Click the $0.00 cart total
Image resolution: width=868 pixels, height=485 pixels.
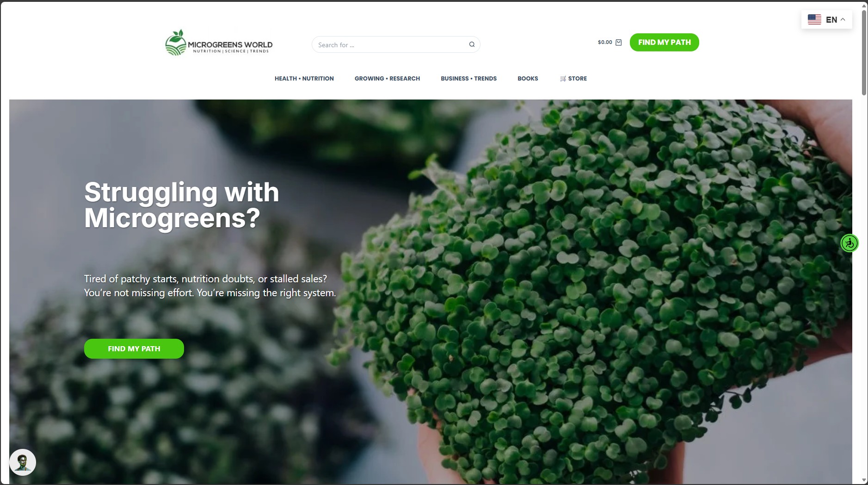pos(604,42)
